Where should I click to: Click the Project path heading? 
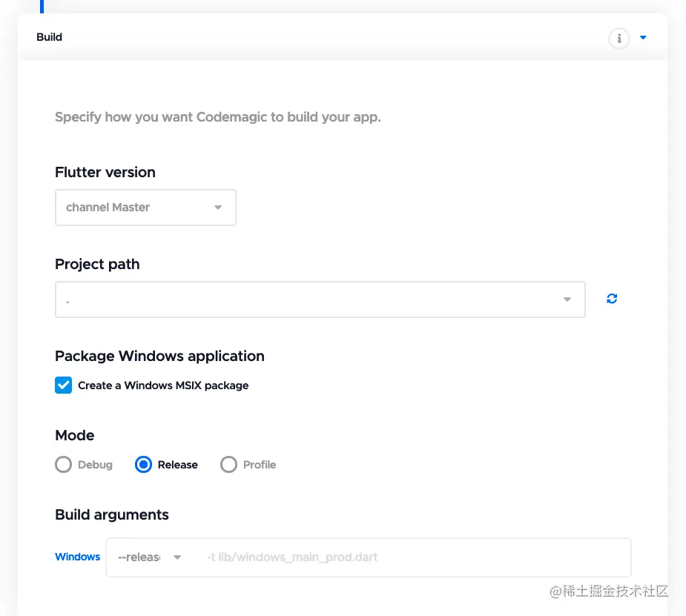(97, 264)
